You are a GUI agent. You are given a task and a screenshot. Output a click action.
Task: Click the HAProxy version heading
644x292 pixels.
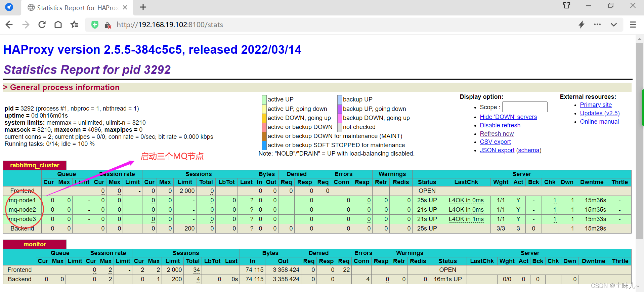tap(152, 50)
